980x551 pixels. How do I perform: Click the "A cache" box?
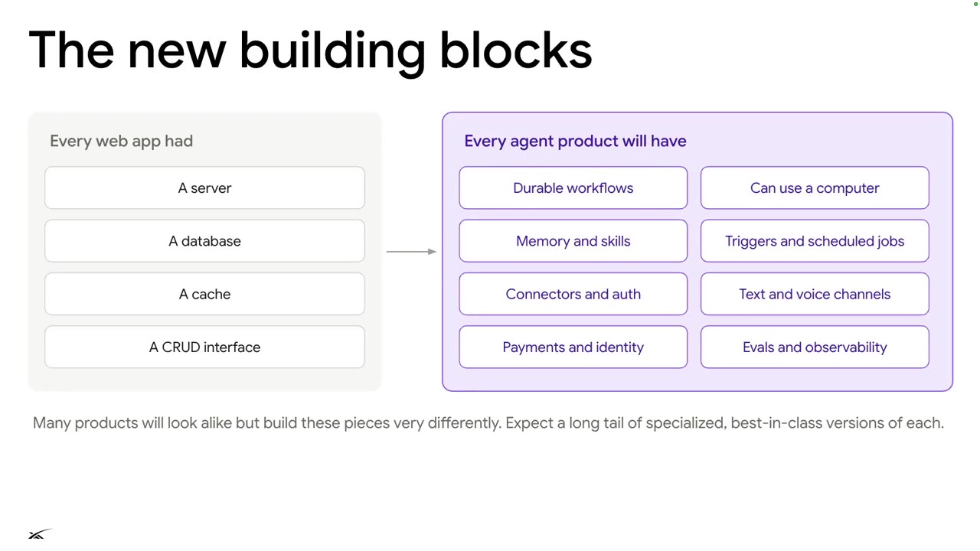coord(204,294)
